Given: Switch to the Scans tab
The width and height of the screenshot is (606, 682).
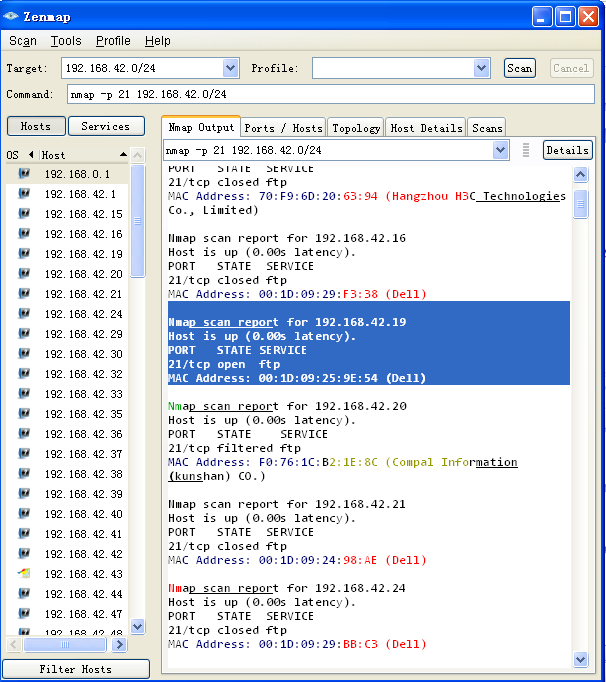Looking at the screenshot, I should click(487, 128).
